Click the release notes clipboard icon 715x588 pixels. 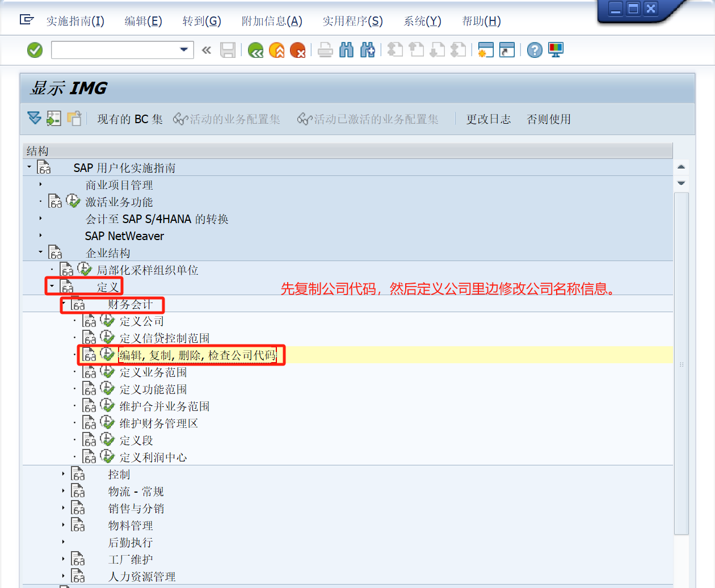click(74, 118)
